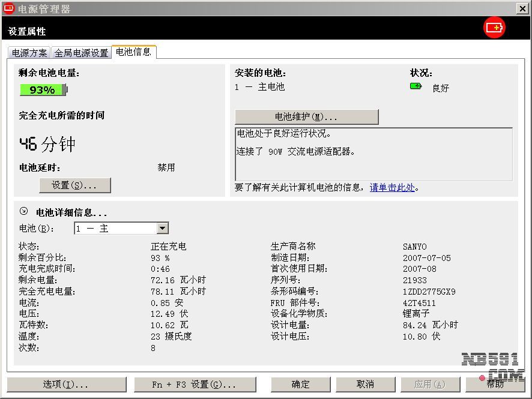This screenshot has width=532, height=399.
Task: Click the 93% remaining battery gauge
Action: [x=43, y=90]
